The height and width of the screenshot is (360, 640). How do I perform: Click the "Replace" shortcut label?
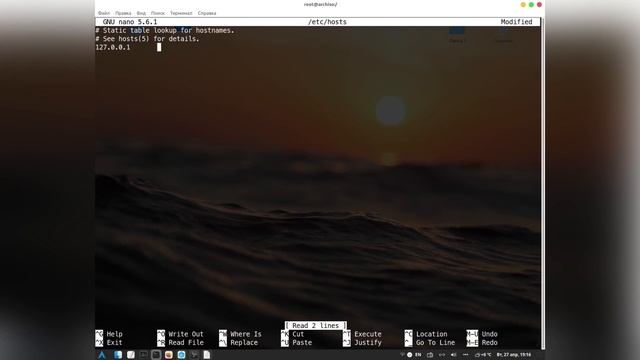(x=244, y=342)
